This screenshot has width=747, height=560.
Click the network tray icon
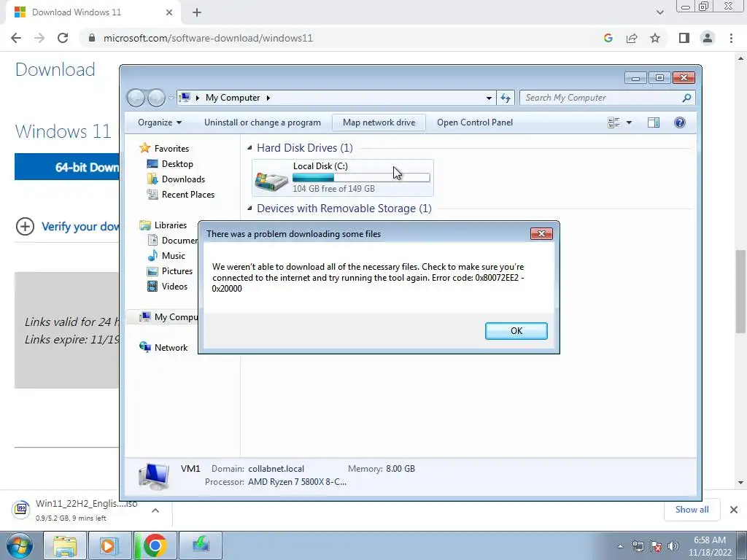click(638, 546)
